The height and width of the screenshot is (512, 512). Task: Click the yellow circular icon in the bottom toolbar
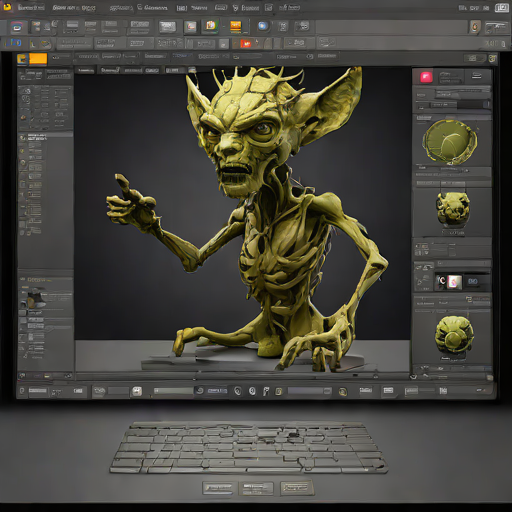pyautogui.click(x=342, y=392)
